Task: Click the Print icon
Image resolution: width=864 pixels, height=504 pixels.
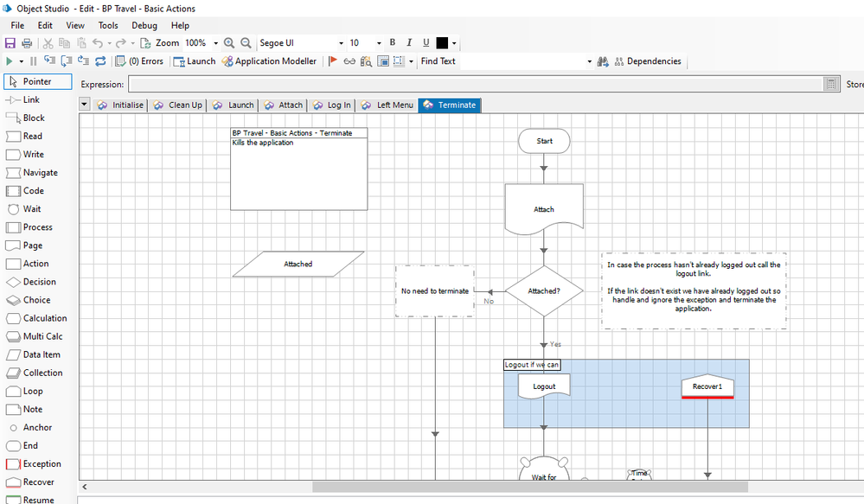Action: [x=27, y=43]
